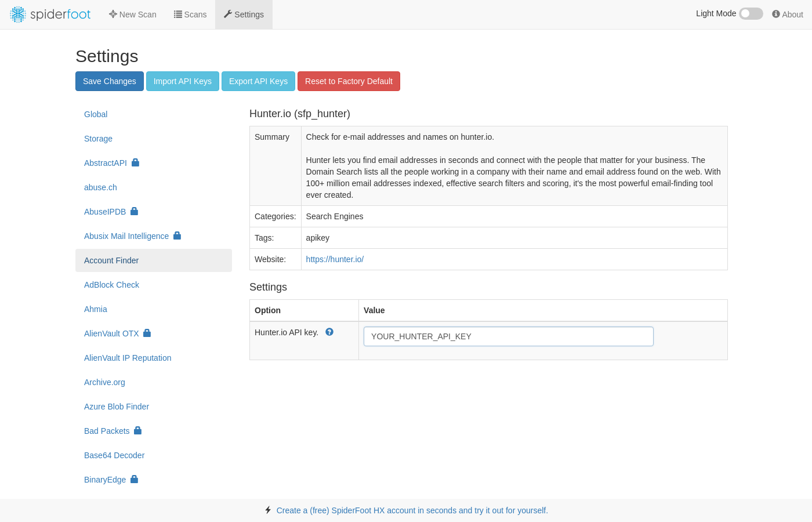The height and width of the screenshot is (522, 812).
Task: Select the Bad Packets module
Action: pos(154,431)
